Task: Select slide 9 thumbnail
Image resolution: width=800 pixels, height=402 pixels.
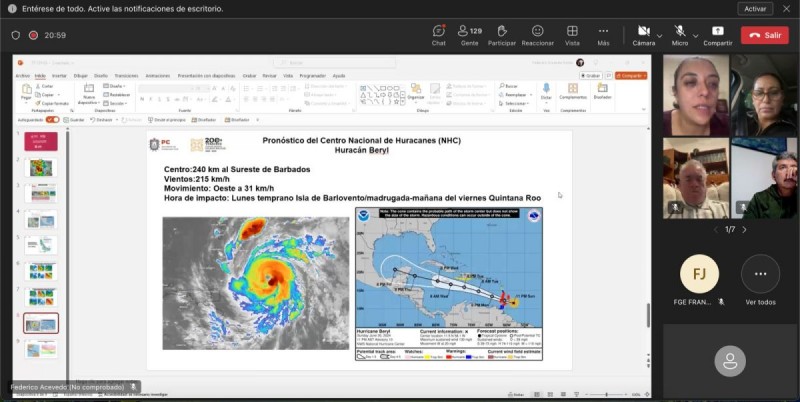Action: (x=41, y=349)
